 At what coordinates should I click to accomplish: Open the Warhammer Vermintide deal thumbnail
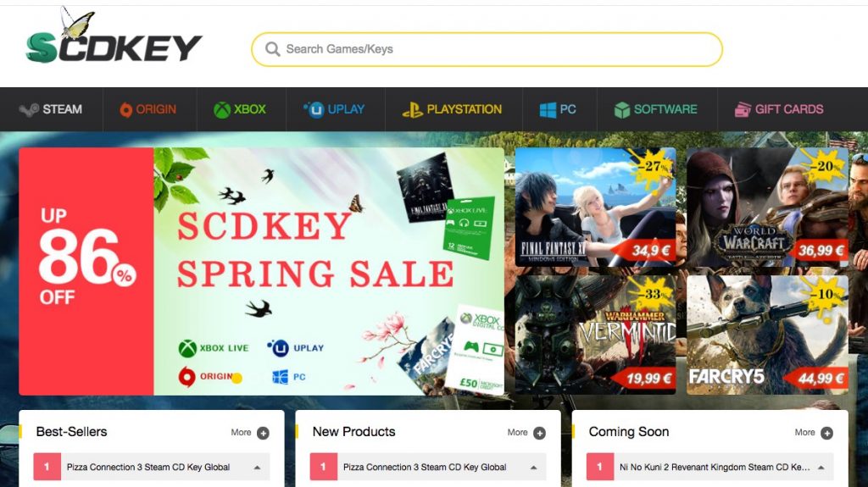[x=595, y=335]
